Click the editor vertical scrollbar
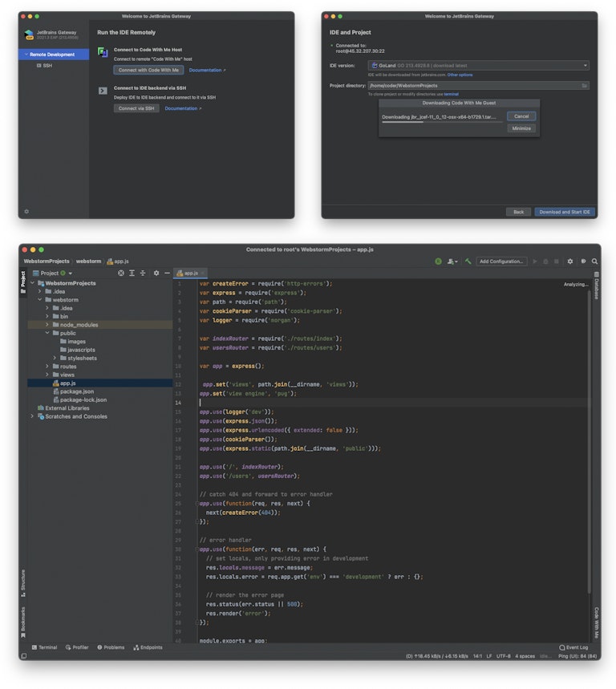 (x=589, y=442)
